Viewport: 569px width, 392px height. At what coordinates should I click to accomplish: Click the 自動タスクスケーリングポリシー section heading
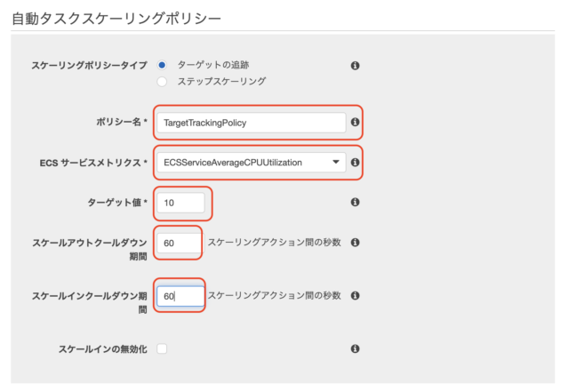pyautogui.click(x=116, y=18)
